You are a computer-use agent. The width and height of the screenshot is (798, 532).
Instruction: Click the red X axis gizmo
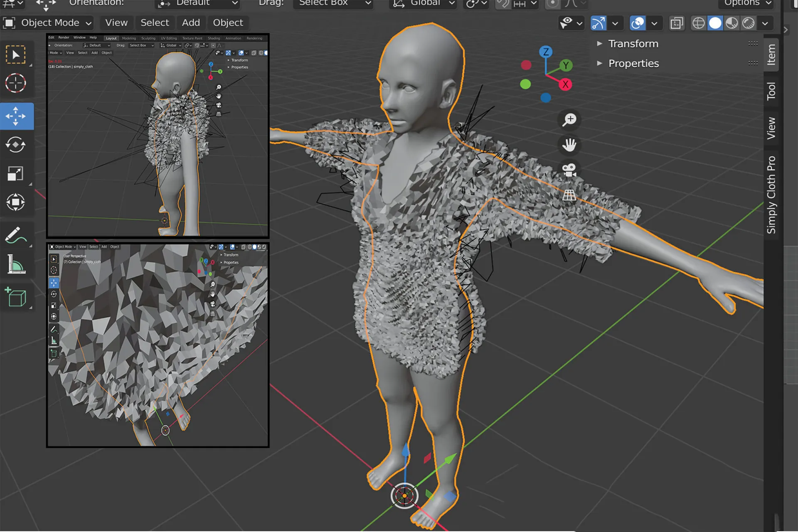[565, 85]
